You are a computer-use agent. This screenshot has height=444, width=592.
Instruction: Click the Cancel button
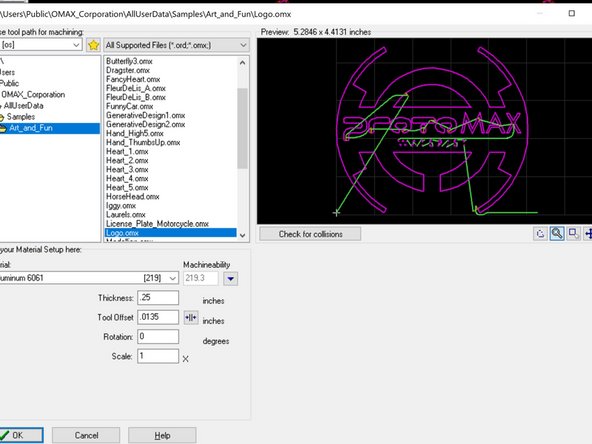(86, 435)
